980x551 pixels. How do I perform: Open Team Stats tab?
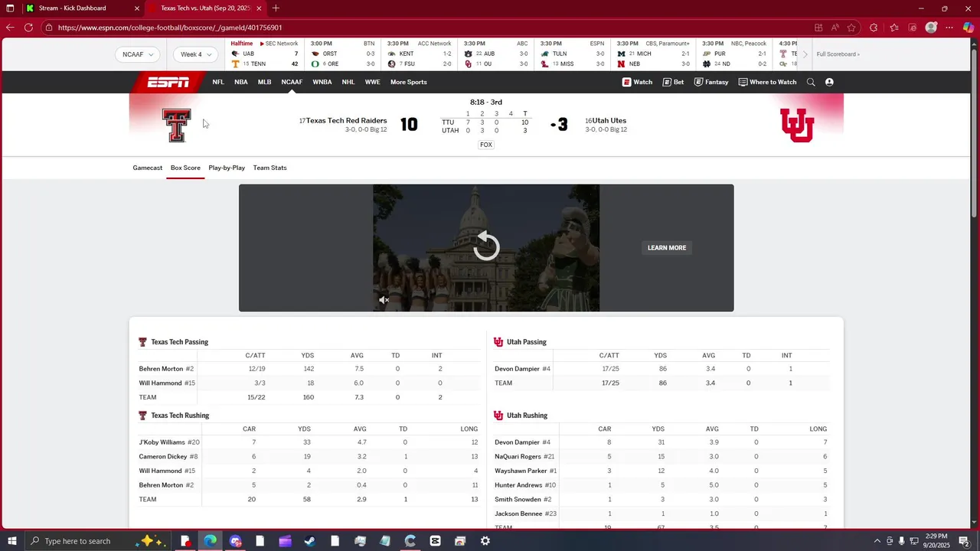tap(269, 168)
